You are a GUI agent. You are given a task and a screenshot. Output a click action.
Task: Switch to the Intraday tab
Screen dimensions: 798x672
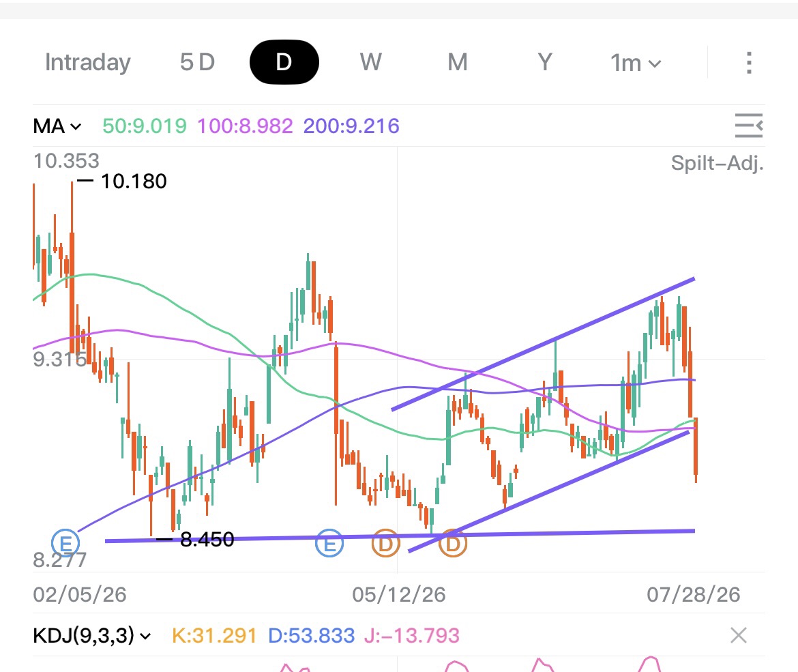[88, 62]
